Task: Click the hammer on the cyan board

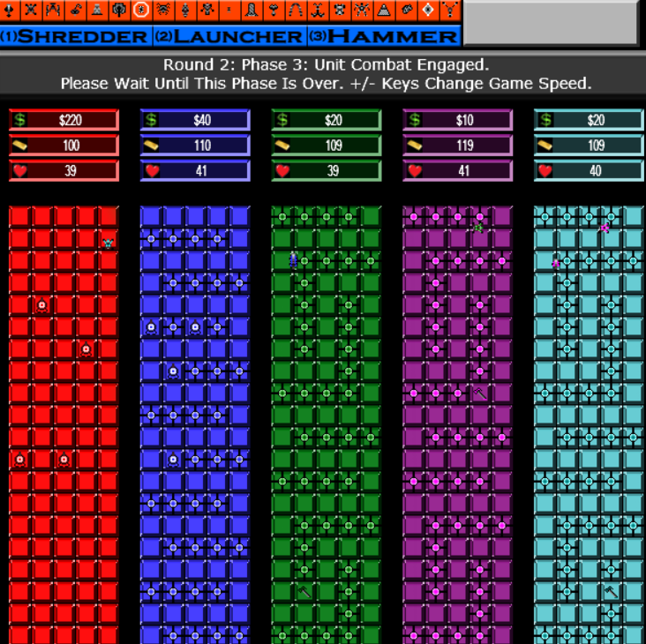Action: pos(611,591)
